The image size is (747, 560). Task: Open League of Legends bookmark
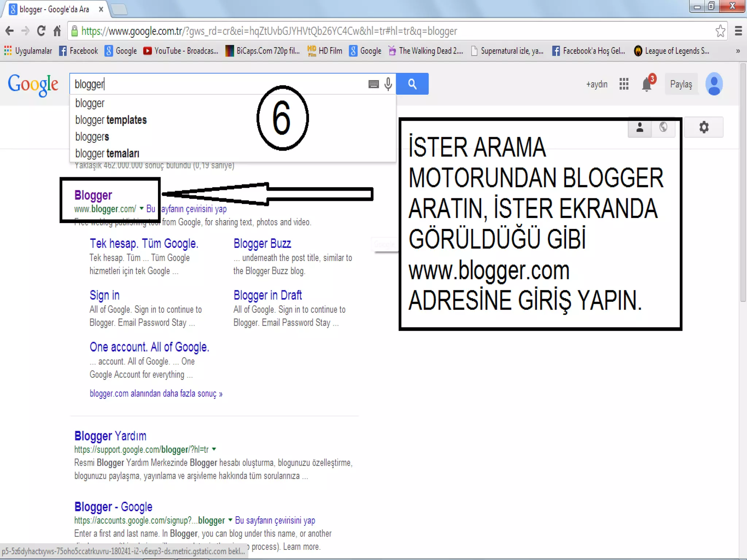tap(671, 51)
